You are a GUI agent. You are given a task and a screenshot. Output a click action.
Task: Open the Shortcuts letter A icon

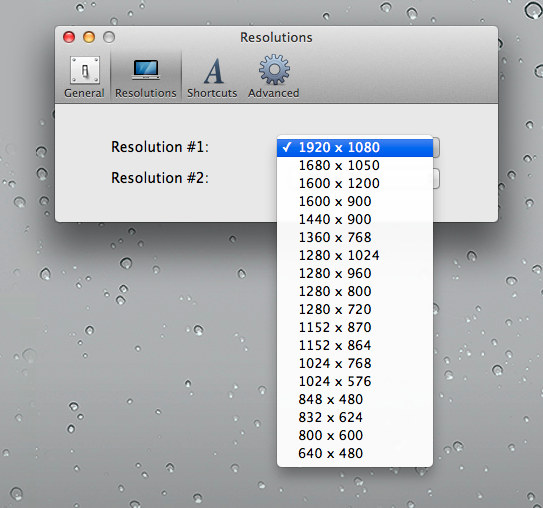[213, 71]
